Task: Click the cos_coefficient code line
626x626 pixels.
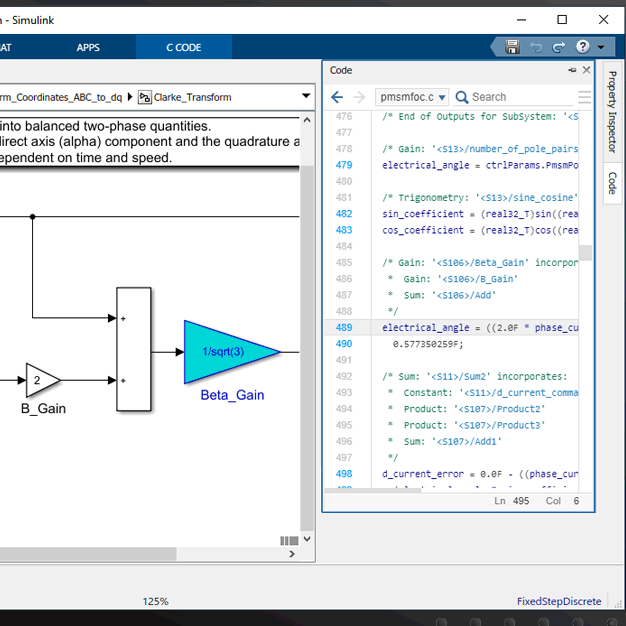Action: pyautogui.click(x=480, y=230)
